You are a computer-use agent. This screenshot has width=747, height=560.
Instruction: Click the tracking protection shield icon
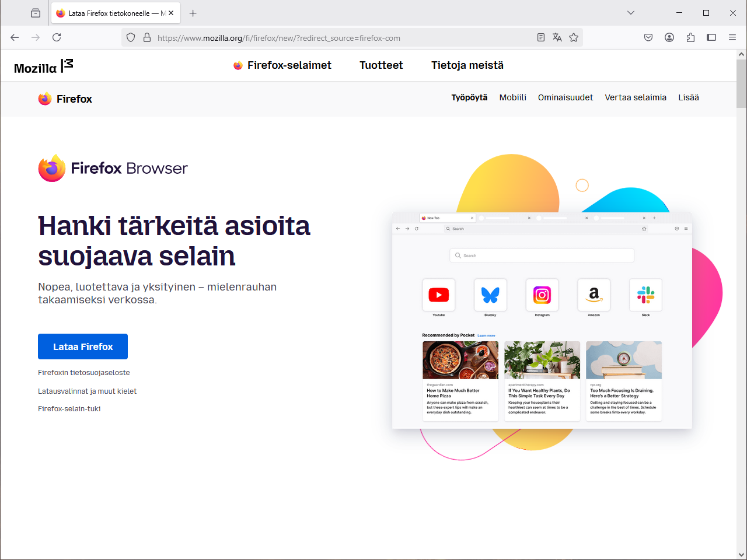(x=131, y=37)
